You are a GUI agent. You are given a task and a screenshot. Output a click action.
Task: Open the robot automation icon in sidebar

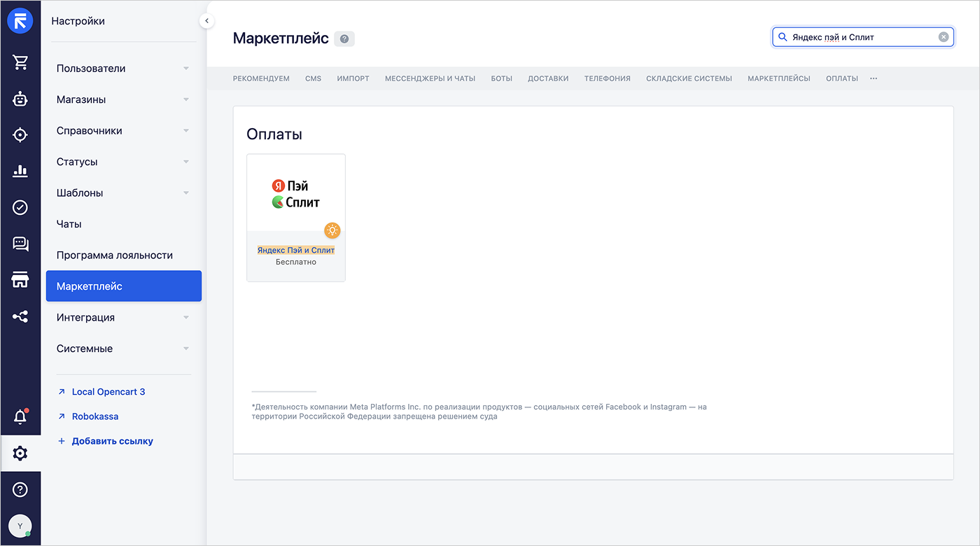(20, 99)
